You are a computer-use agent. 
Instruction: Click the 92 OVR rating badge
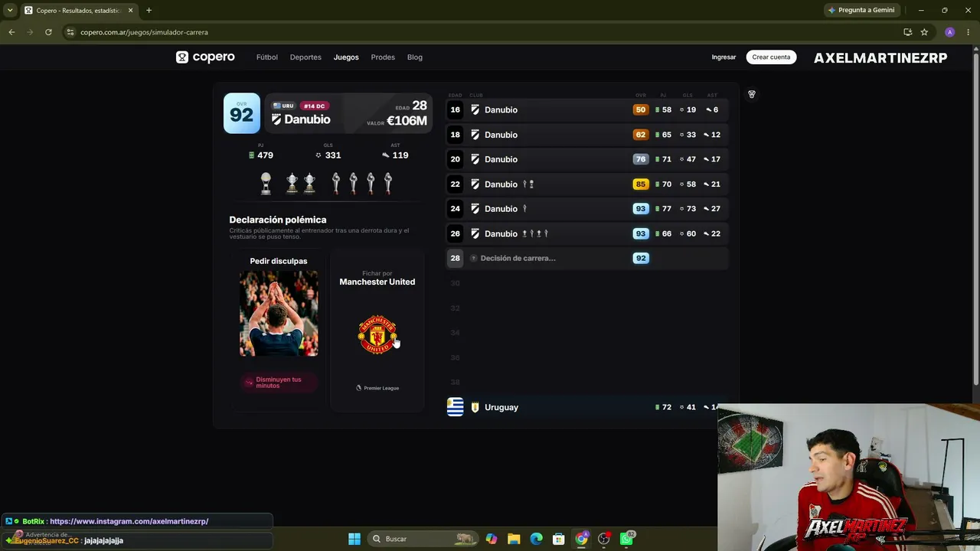(x=242, y=113)
